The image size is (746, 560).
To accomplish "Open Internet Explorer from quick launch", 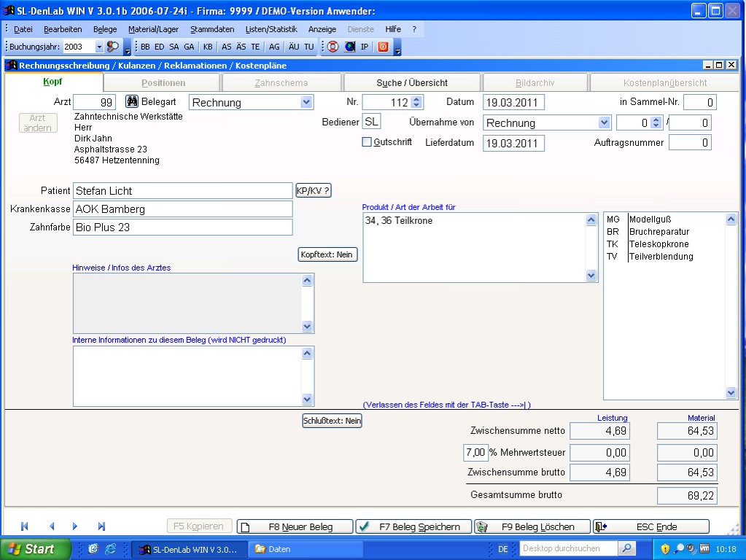I will point(110,549).
